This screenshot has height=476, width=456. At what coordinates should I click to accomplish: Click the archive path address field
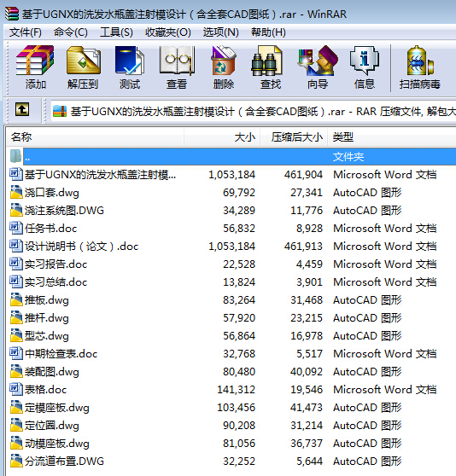(x=254, y=112)
